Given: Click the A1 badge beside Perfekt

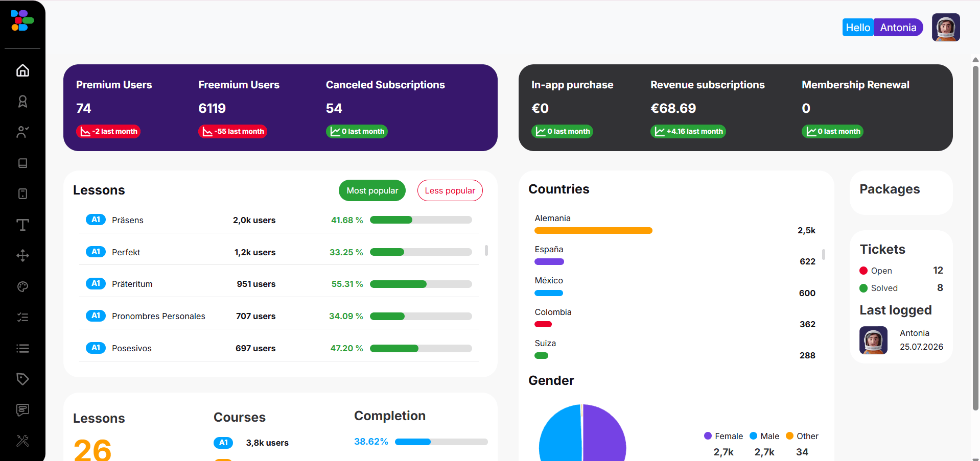Looking at the screenshot, I should [96, 252].
